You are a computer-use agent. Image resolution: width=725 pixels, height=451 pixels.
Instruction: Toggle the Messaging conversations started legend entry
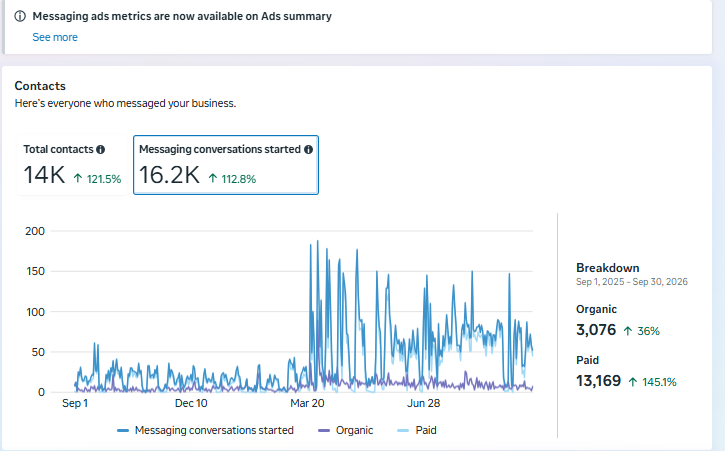coord(205,430)
